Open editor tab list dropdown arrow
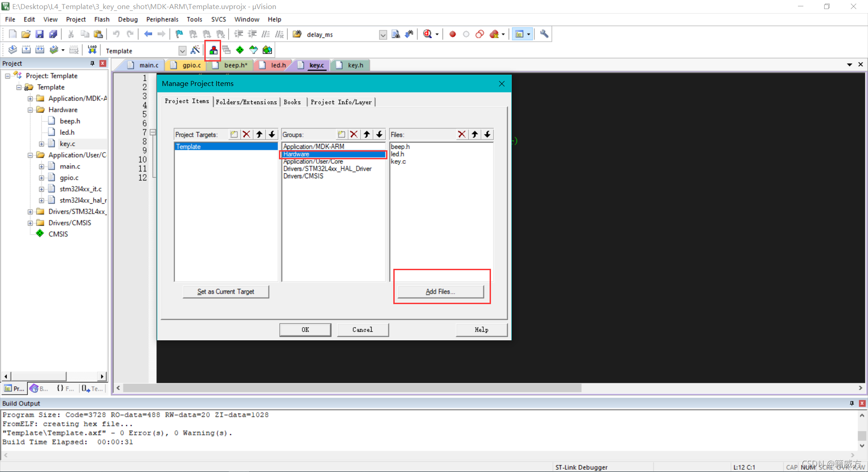Viewport: 868px width, 472px height. (849, 65)
